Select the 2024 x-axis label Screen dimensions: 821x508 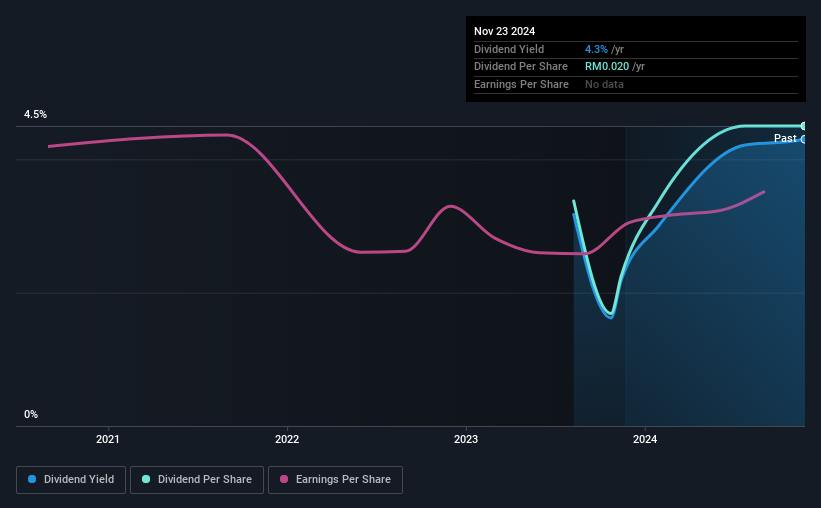[645, 439]
